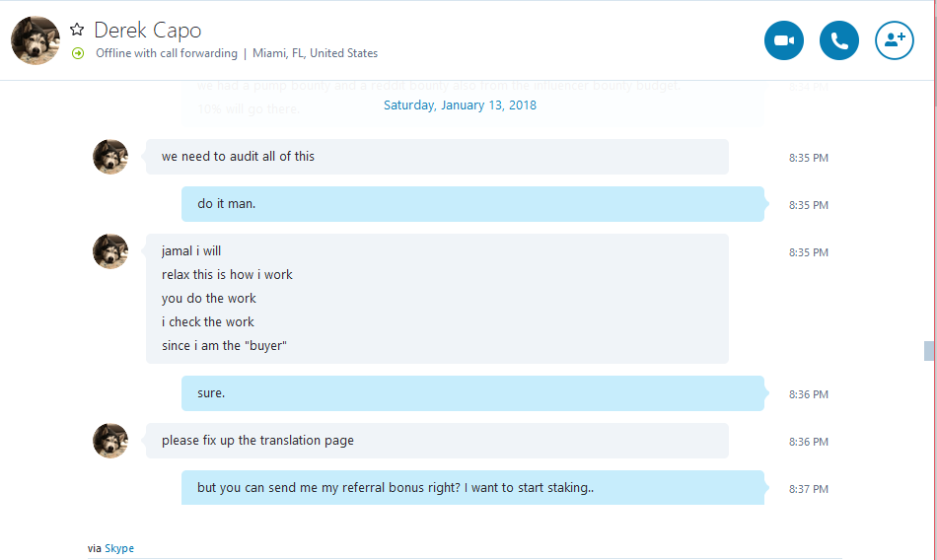The width and height of the screenshot is (937, 560).
Task: Start a voice call with Derek Capo
Action: click(x=839, y=40)
